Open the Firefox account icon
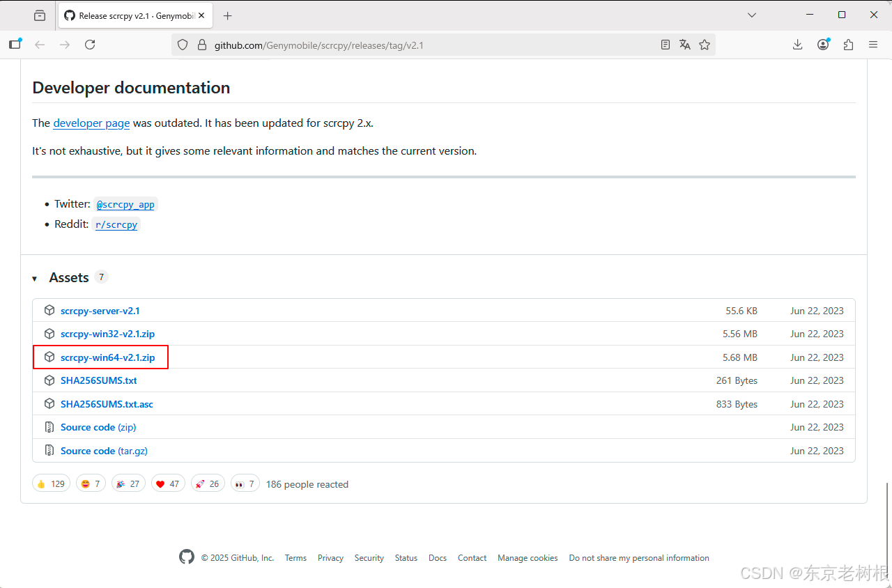Screen dimensions: 892x588 pyautogui.click(x=823, y=45)
